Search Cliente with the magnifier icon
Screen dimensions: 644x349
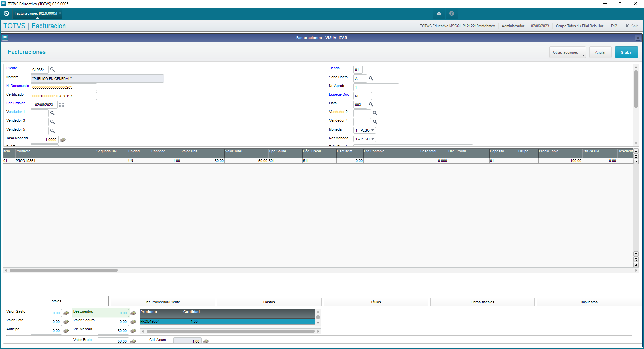click(x=52, y=70)
